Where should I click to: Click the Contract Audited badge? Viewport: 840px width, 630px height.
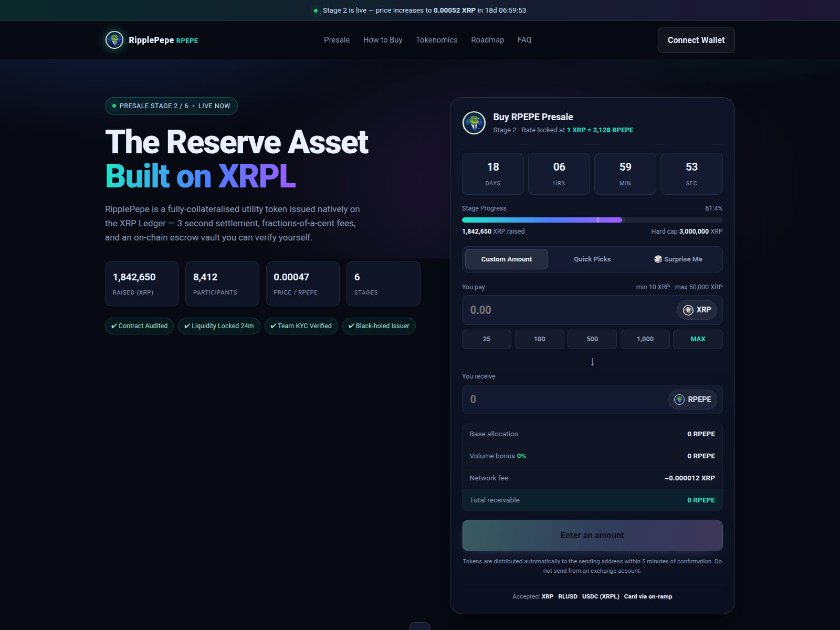pos(139,326)
